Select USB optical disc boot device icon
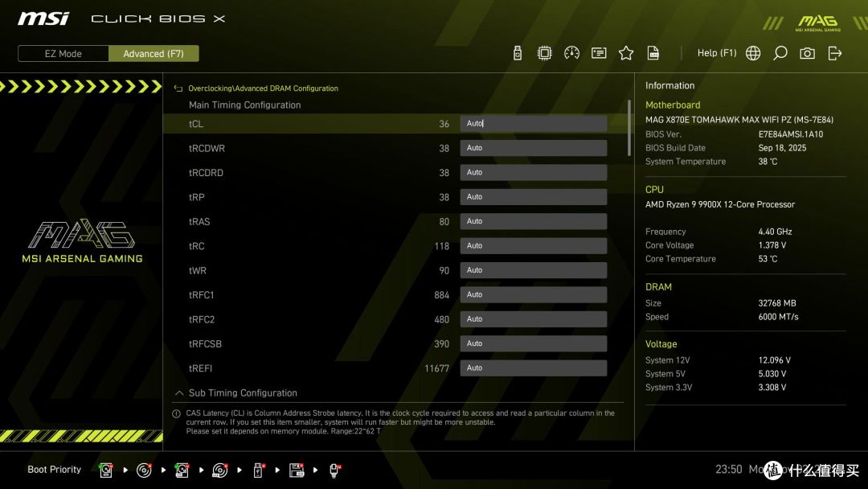This screenshot has width=868, height=489. 219,471
